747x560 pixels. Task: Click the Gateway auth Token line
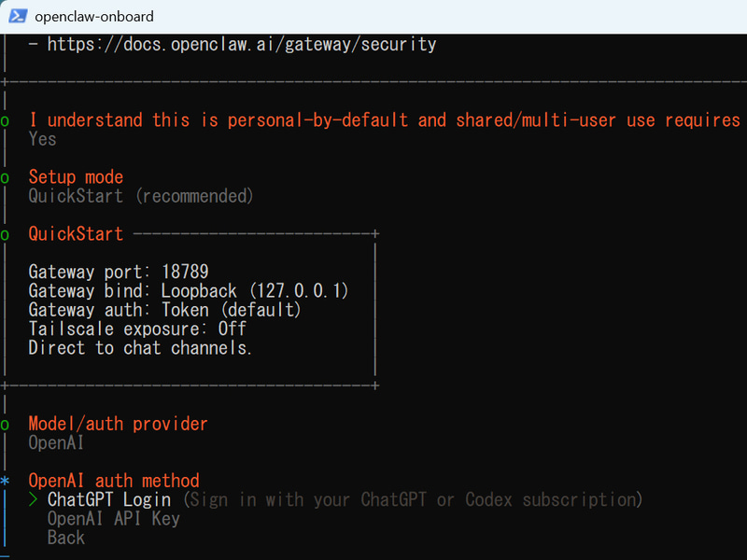click(x=165, y=310)
